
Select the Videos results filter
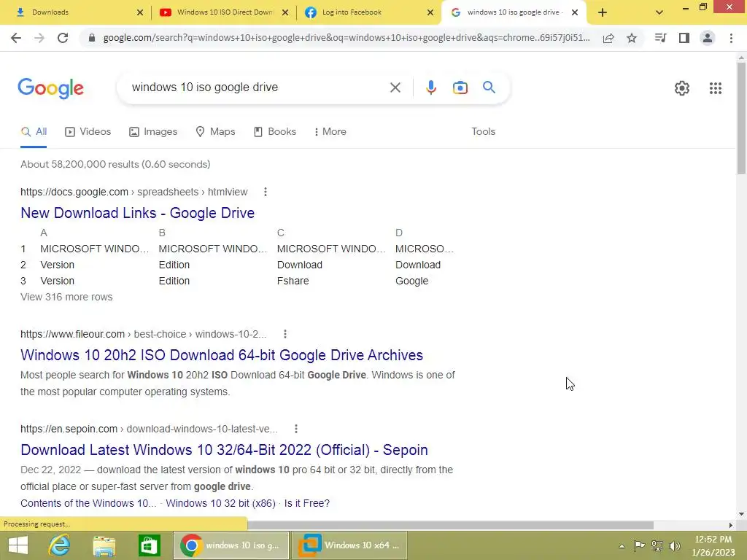tap(88, 132)
